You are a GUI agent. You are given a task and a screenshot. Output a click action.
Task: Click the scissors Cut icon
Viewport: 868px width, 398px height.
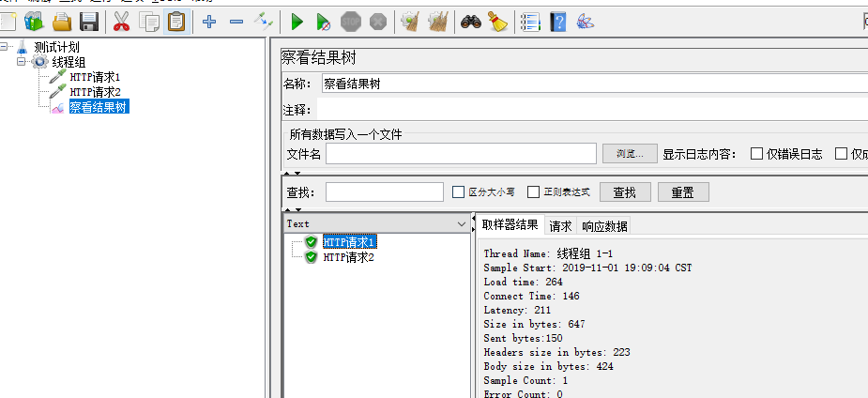click(x=121, y=21)
